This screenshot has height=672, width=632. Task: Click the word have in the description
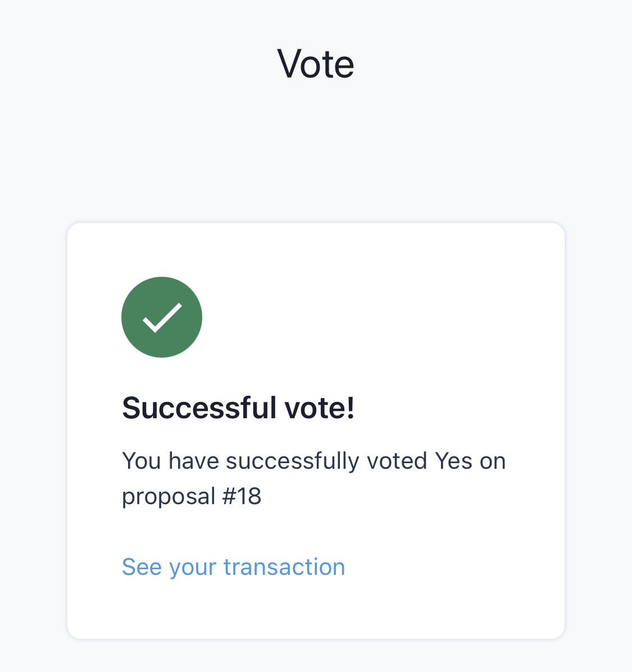coord(194,461)
